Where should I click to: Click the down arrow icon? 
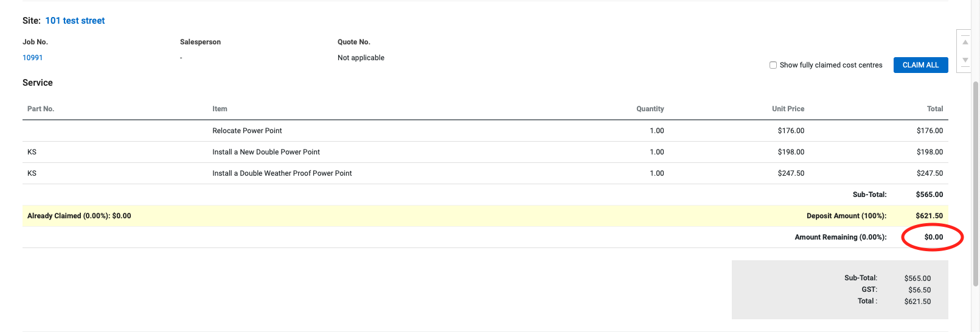[x=965, y=60]
